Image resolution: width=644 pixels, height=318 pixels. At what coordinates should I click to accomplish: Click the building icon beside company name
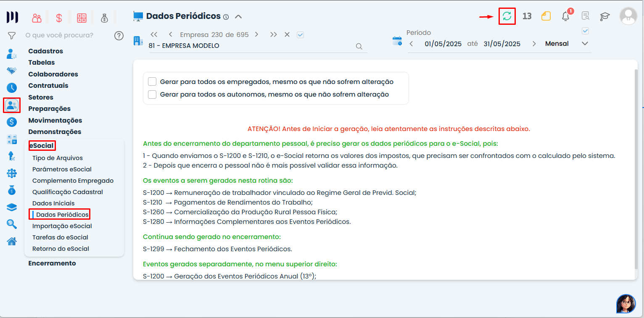[x=138, y=41]
